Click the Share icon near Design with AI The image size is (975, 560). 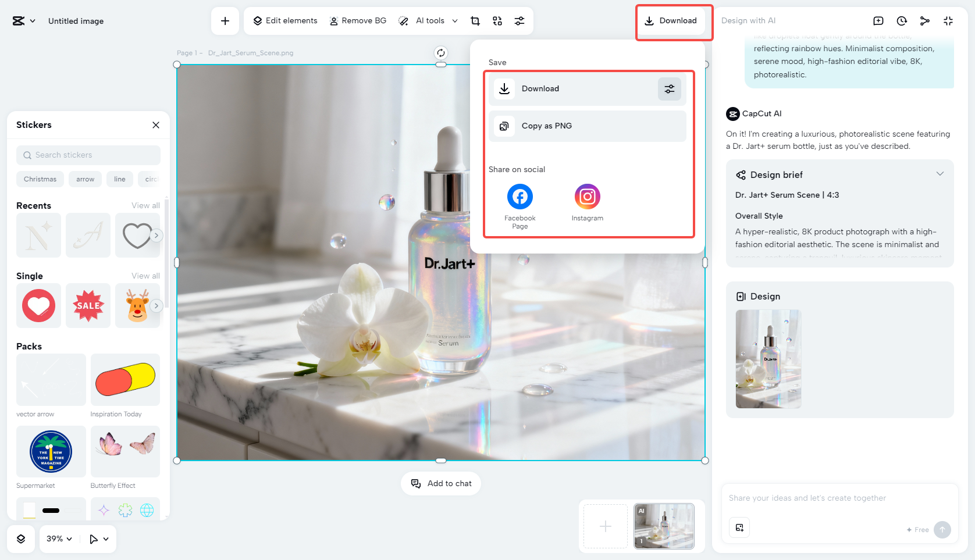[925, 20]
